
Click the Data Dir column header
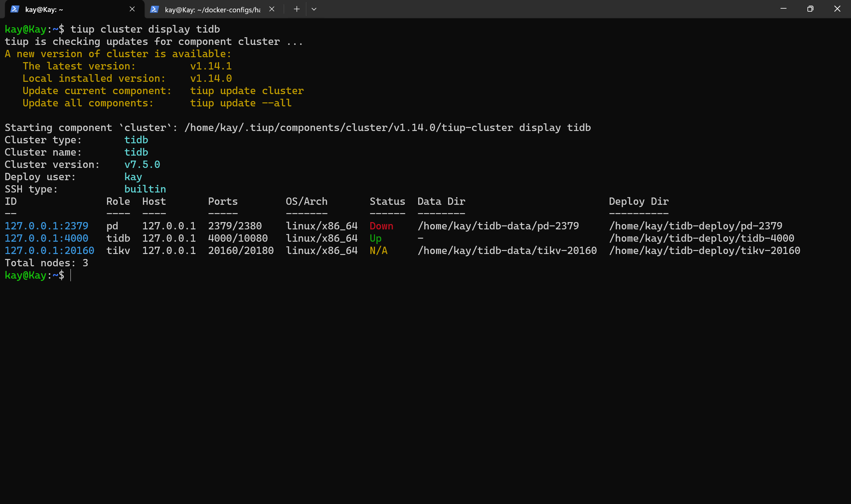tap(441, 201)
